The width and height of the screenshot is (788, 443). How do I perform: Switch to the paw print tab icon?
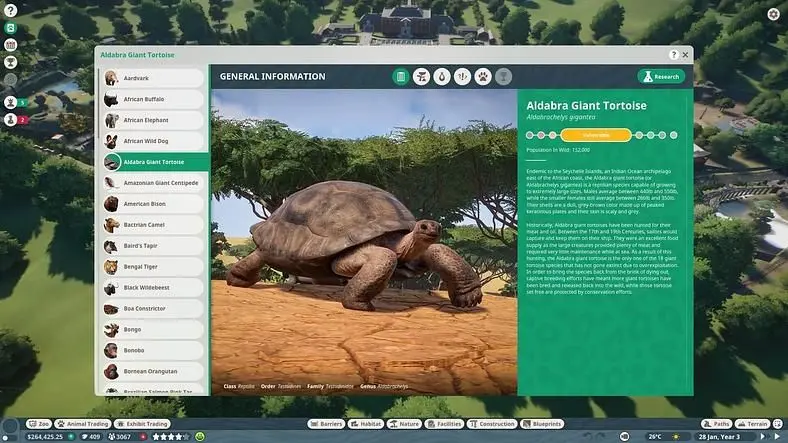pos(483,77)
